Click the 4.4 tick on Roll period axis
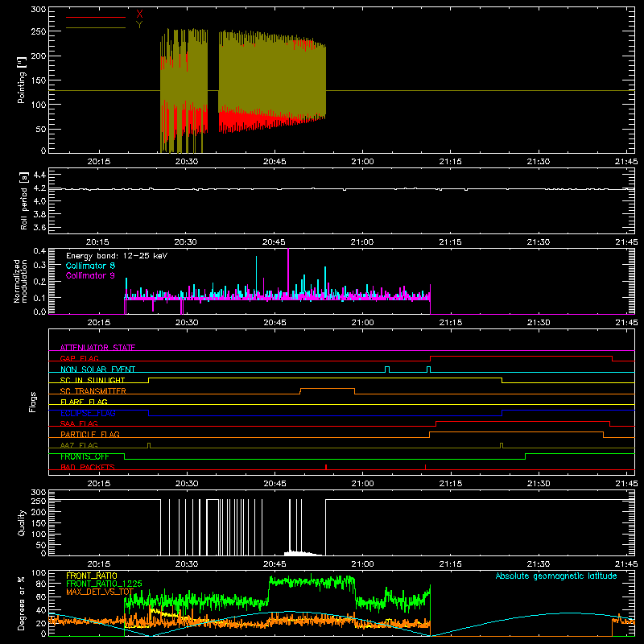This screenshot has width=644, height=644. point(39,175)
